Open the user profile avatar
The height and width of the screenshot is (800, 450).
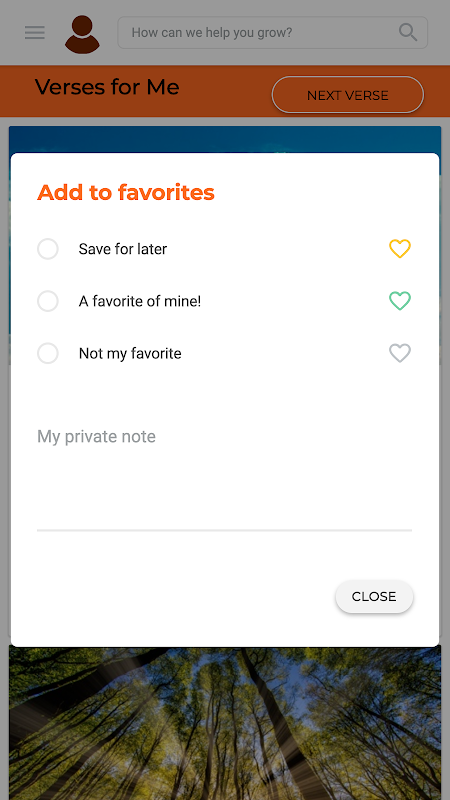coord(82,34)
